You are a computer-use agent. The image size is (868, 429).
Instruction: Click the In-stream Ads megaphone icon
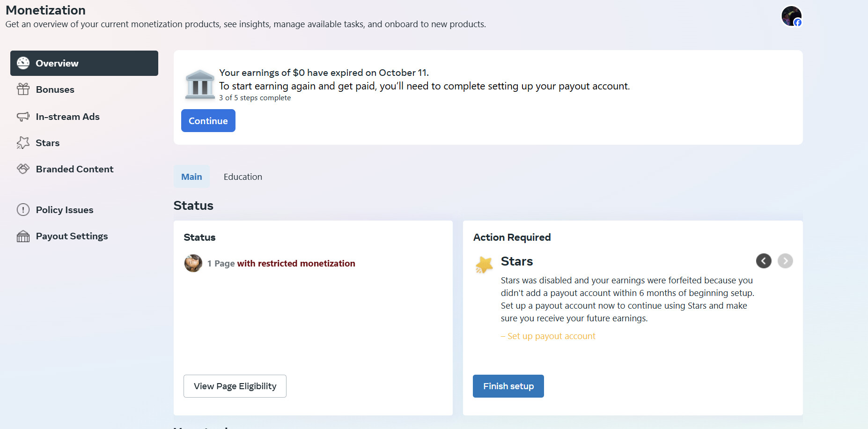[x=23, y=117]
